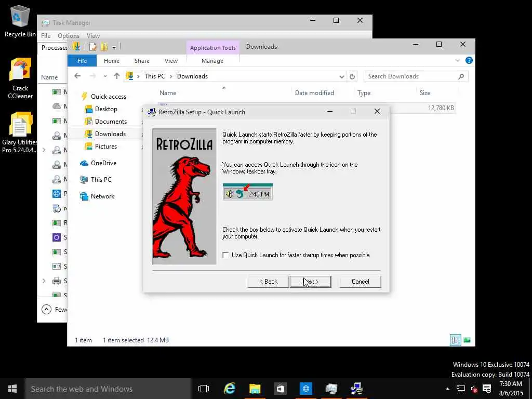Select Crack CCleaner desktop icon

coord(20,79)
